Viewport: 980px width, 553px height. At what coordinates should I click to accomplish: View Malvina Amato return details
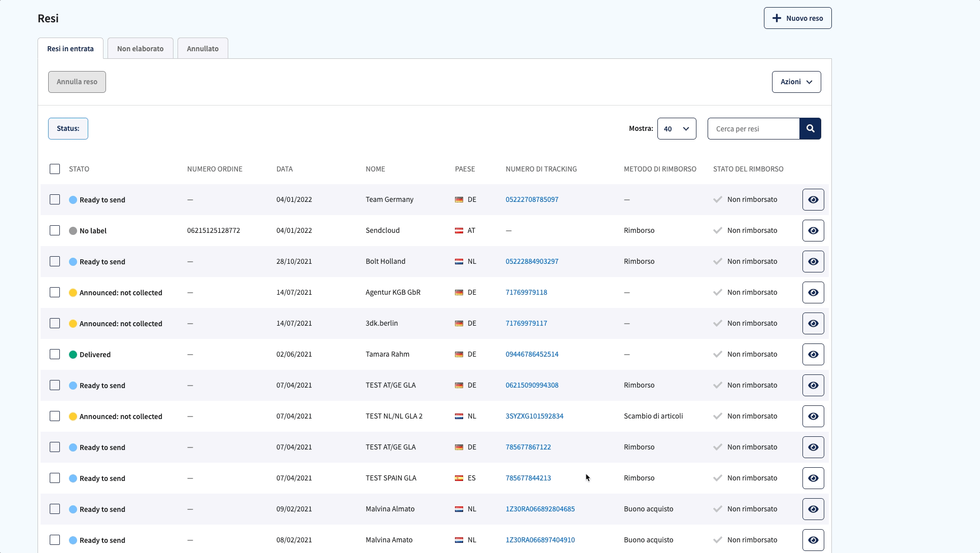[x=813, y=540]
